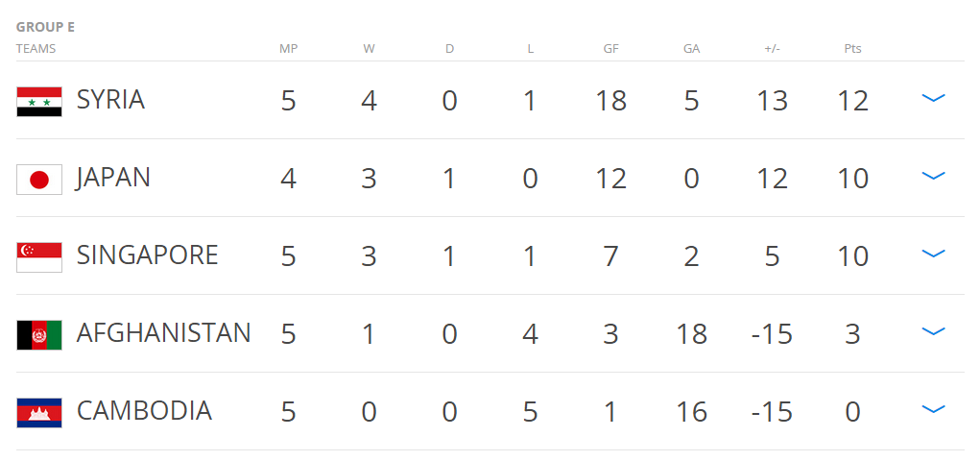The width and height of the screenshot is (980, 461).
Task: Open the JAPAN team link
Action: (113, 178)
